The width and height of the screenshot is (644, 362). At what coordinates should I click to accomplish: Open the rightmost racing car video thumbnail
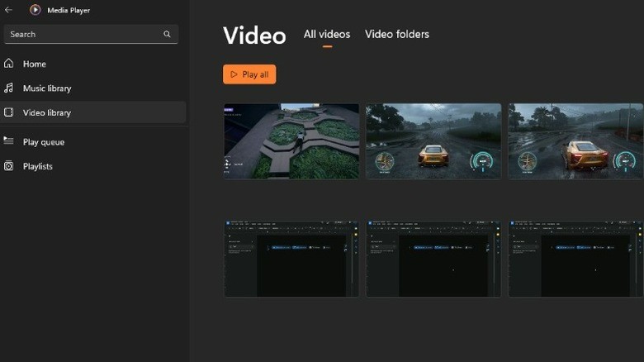coord(575,141)
